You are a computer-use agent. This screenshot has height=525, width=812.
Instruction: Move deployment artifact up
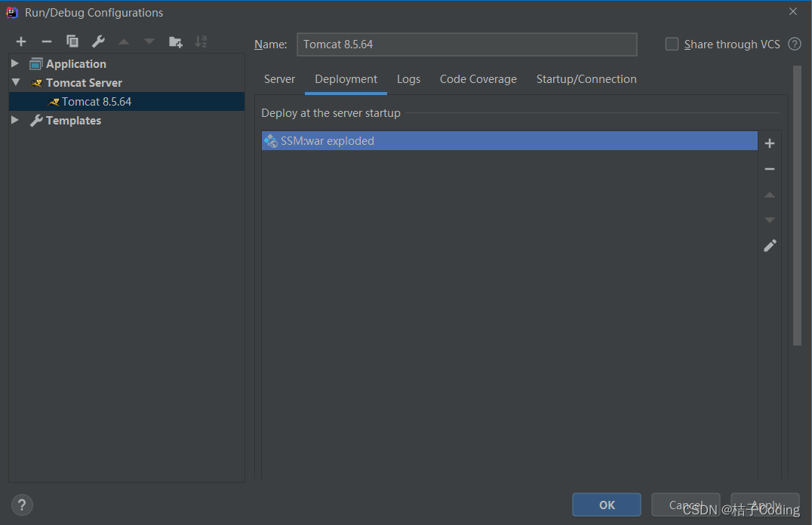click(x=770, y=195)
